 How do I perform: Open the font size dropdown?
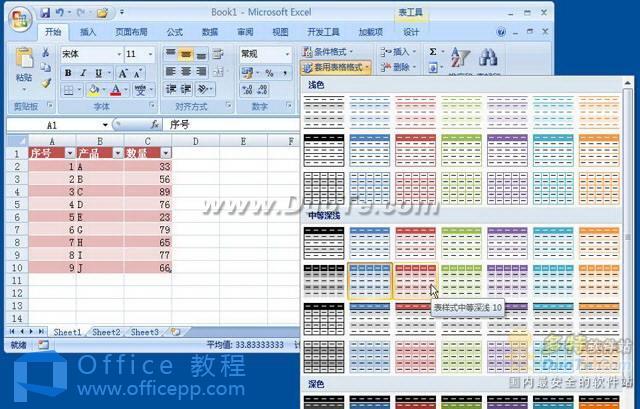(151, 54)
